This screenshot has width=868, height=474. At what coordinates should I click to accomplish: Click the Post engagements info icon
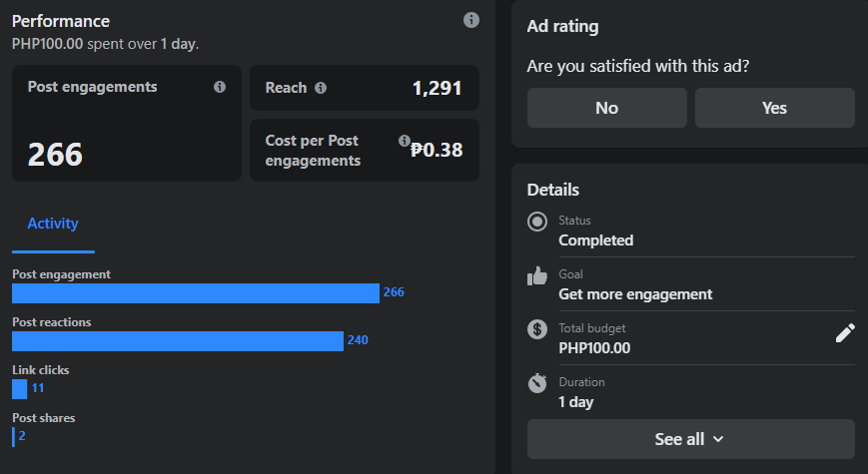pyautogui.click(x=220, y=87)
